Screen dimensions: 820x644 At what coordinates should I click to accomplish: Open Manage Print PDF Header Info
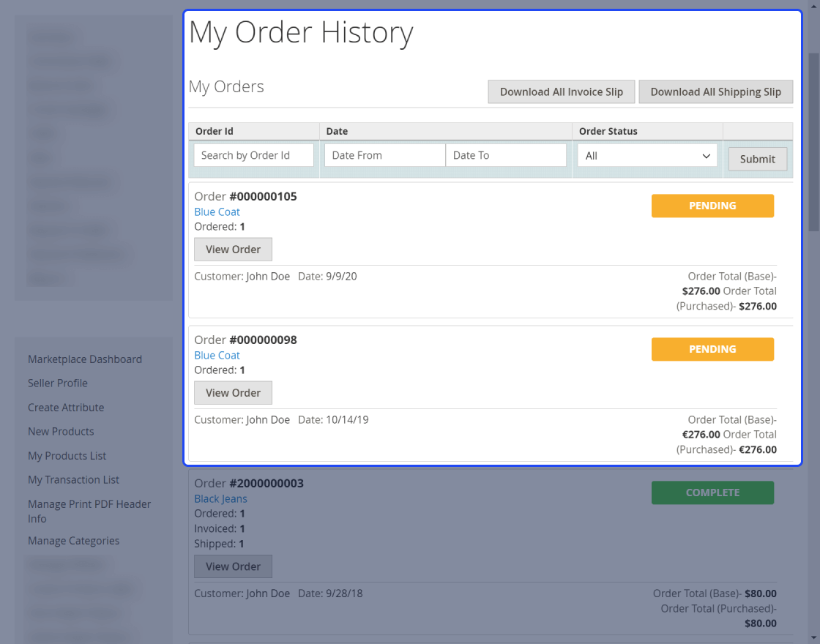click(x=89, y=512)
